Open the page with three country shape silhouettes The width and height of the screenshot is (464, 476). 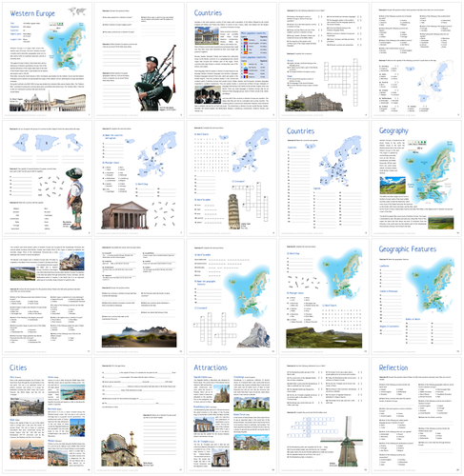48,179
